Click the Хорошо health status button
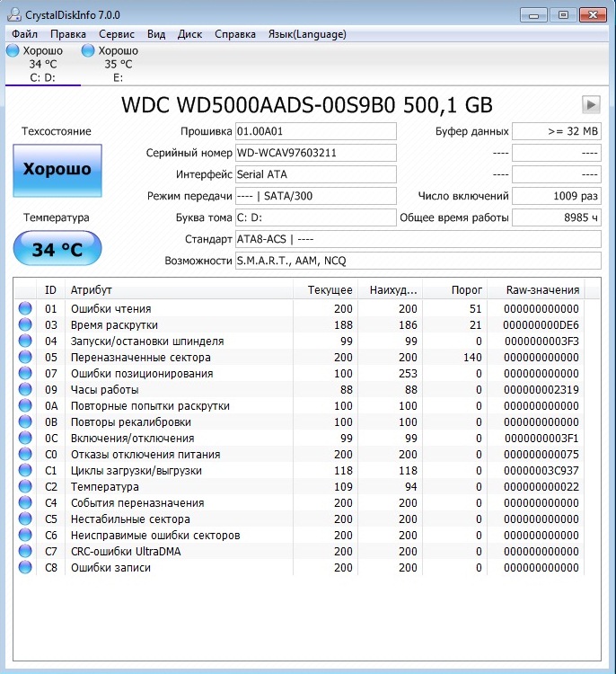Image resolution: width=616 pixels, height=674 pixels. [x=57, y=171]
